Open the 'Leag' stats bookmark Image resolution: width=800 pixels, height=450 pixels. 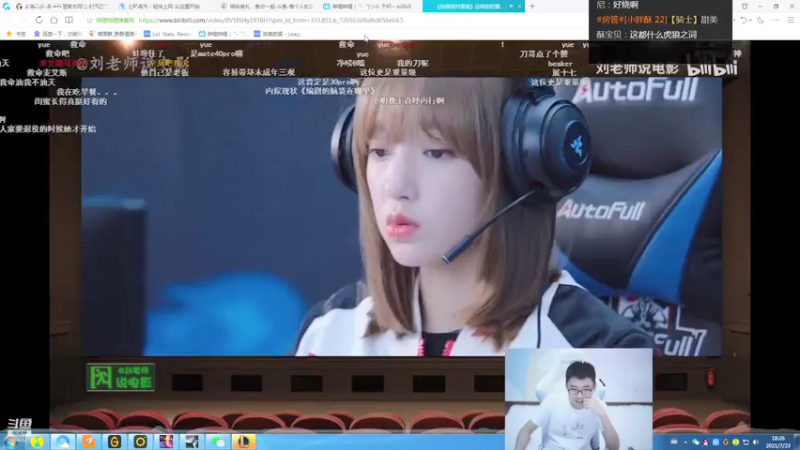[x=278, y=34]
